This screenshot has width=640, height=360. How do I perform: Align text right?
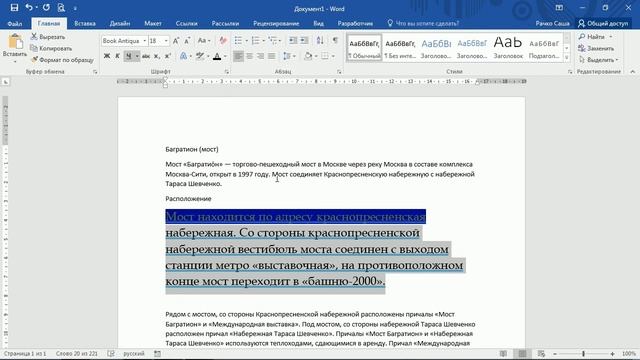click(x=260, y=56)
